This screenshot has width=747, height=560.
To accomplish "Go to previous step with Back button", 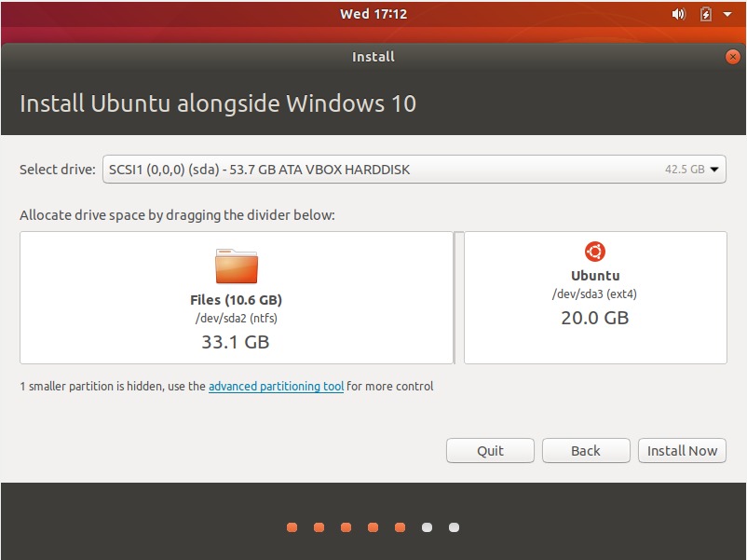I will [x=585, y=451].
